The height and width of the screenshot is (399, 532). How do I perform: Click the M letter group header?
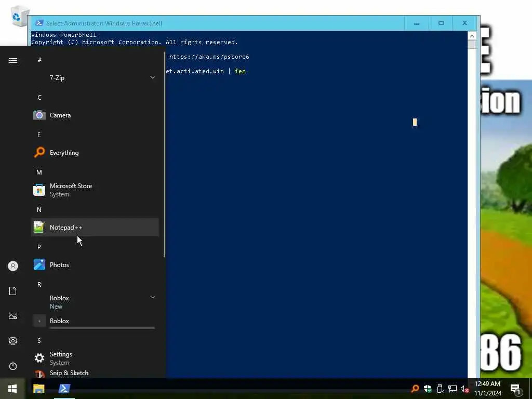39,172
